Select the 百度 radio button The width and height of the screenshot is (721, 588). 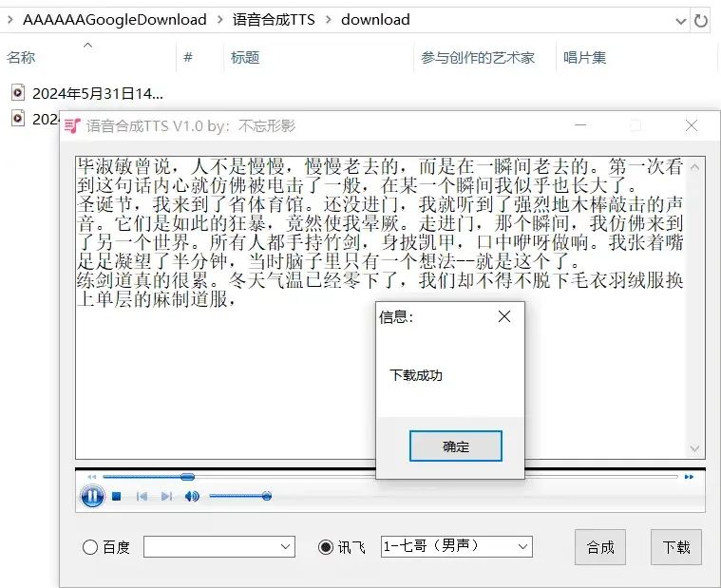point(90,547)
